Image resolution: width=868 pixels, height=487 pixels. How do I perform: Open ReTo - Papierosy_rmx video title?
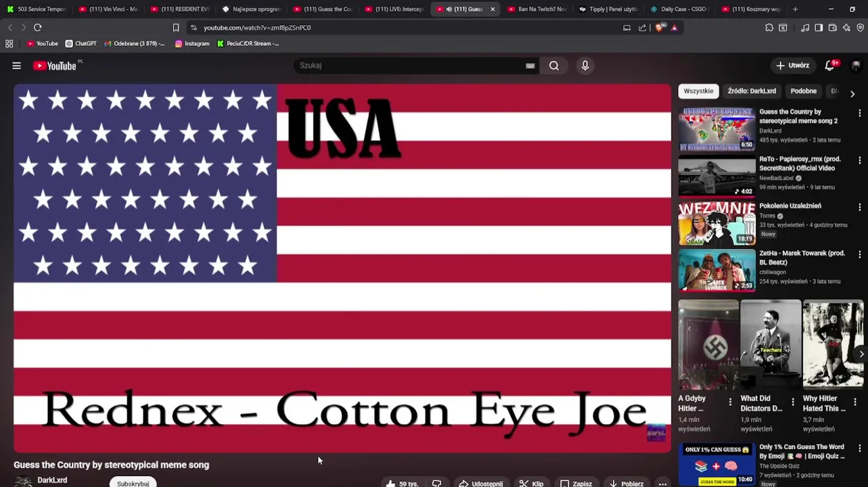pyautogui.click(x=800, y=164)
